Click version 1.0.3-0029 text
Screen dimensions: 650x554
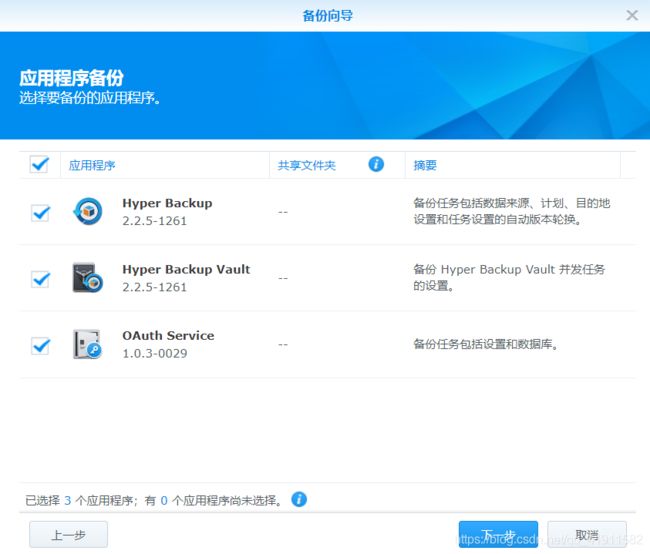tap(155, 353)
